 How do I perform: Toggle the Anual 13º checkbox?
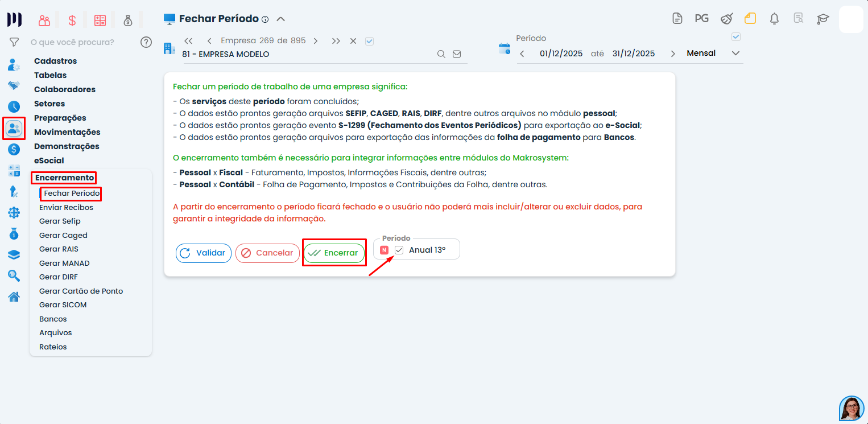point(399,250)
